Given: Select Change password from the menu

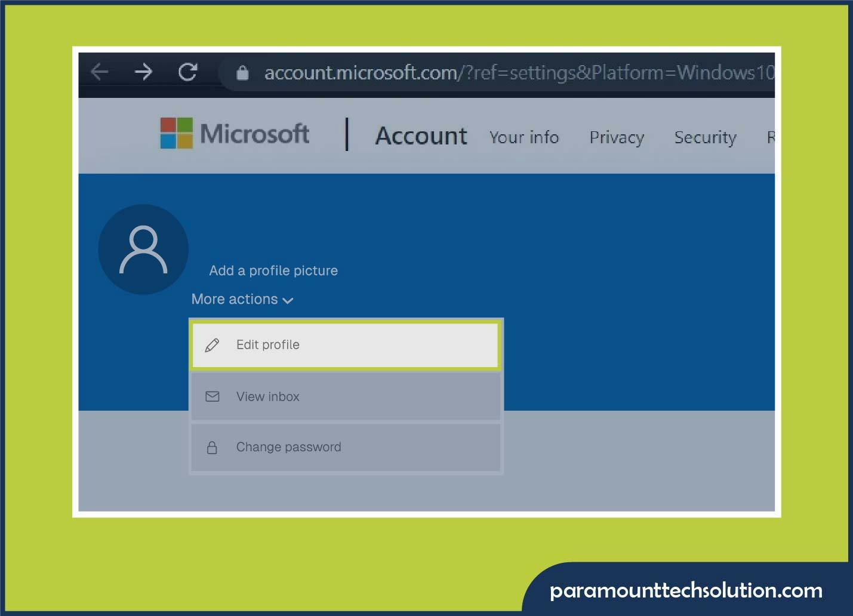Looking at the screenshot, I should (x=288, y=446).
